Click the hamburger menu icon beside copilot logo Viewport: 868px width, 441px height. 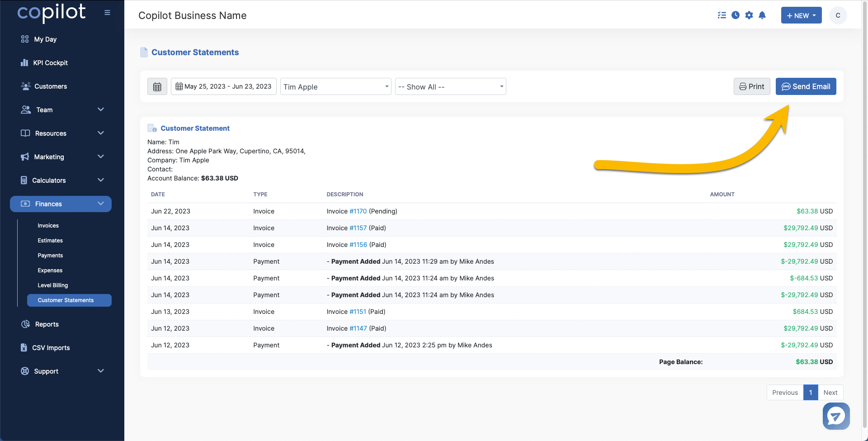click(107, 13)
